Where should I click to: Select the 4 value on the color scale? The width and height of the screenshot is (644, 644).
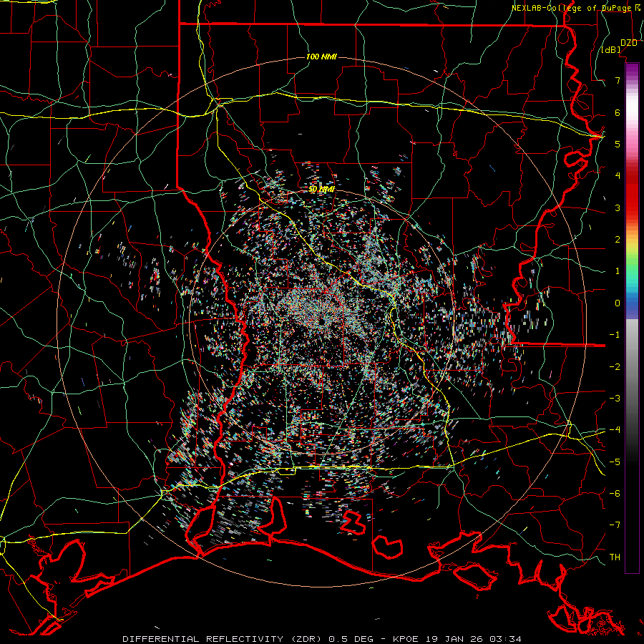coord(618,176)
